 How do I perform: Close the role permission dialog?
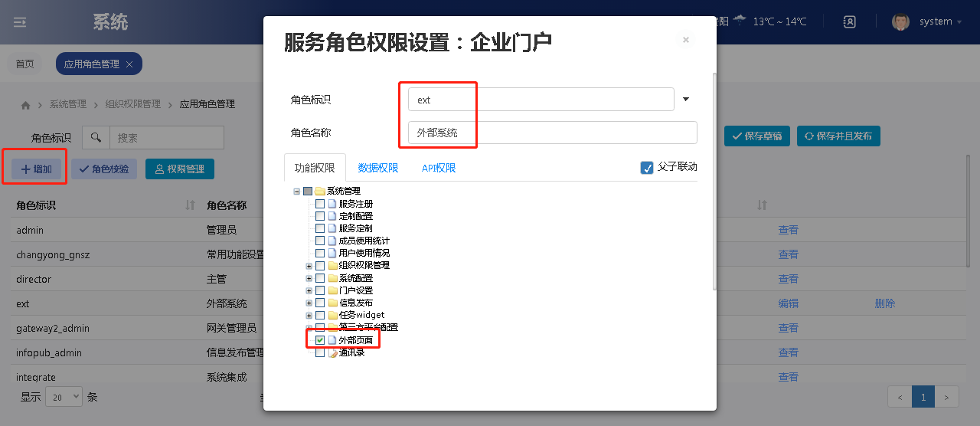point(686,40)
